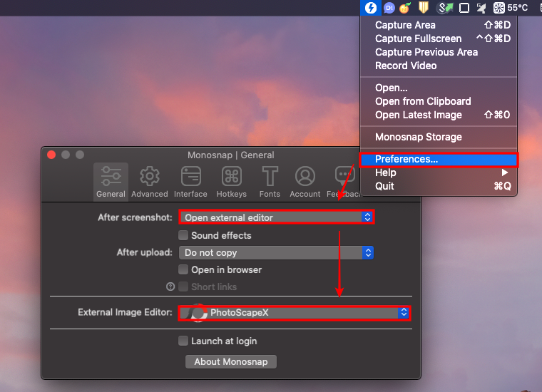Toggle the Short links checkbox
542x392 pixels.
pyautogui.click(x=183, y=287)
